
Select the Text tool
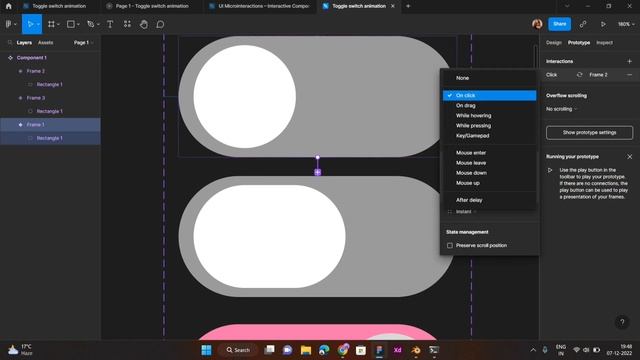[110, 24]
